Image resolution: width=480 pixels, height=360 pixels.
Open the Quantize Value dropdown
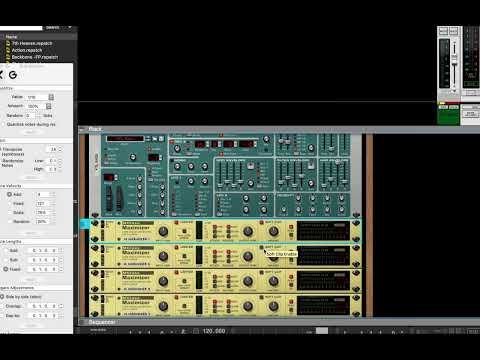coord(51,97)
